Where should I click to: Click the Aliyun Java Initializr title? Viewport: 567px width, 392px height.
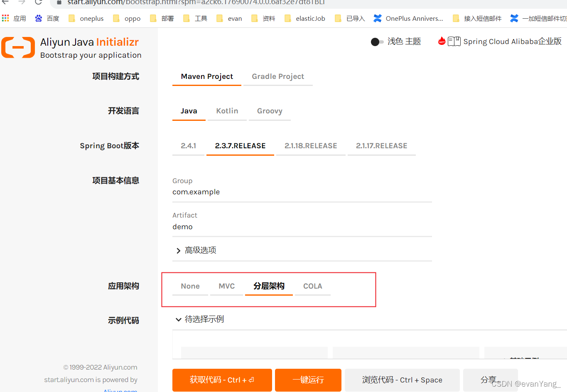(x=89, y=42)
